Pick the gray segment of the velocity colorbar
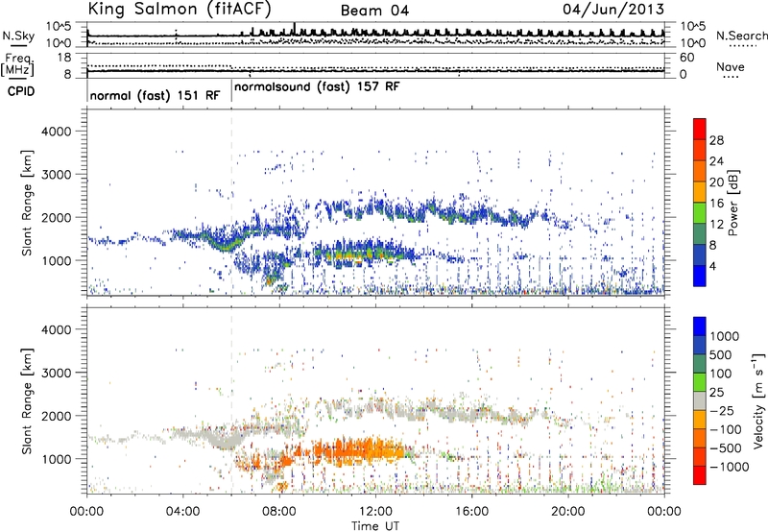The image size is (768, 532). [700, 400]
